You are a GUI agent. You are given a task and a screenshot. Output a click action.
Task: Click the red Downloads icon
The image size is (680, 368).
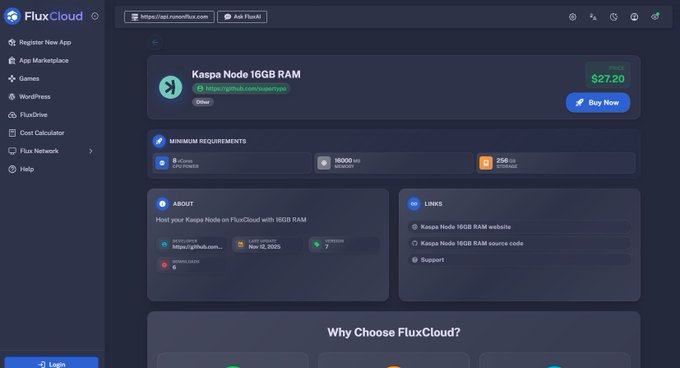tap(164, 265)
